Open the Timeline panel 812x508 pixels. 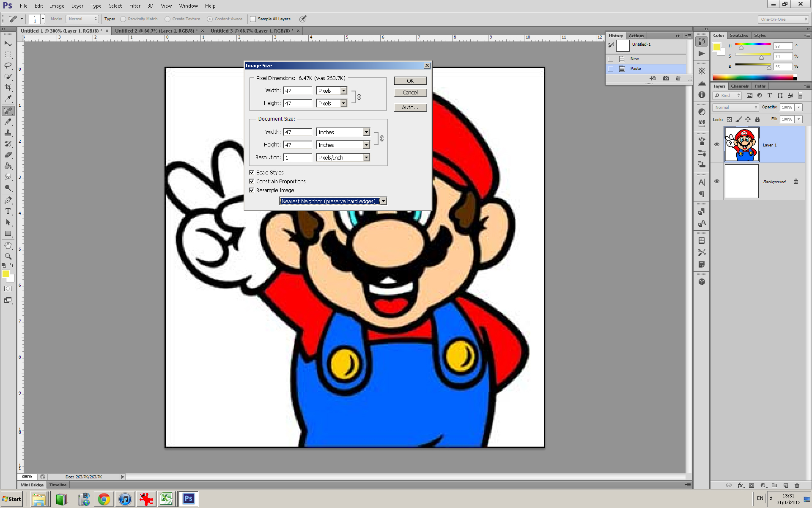click(x=58, y=485)
